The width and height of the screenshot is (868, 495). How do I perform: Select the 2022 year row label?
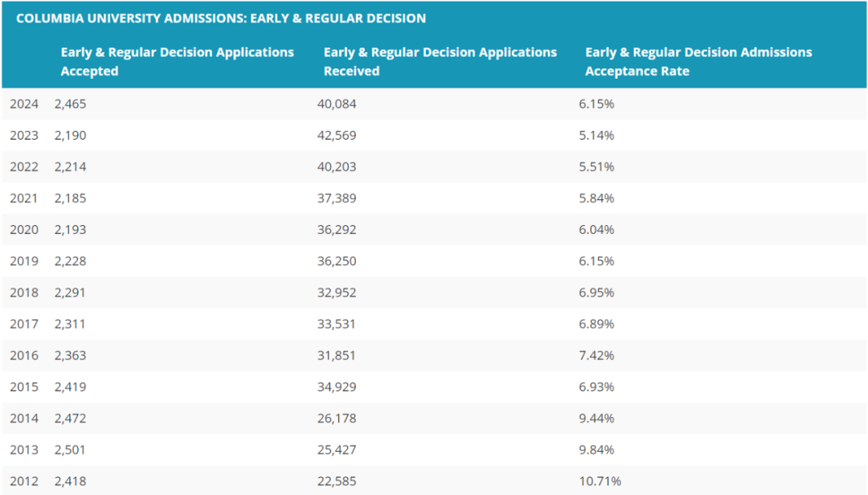point(24,167)
